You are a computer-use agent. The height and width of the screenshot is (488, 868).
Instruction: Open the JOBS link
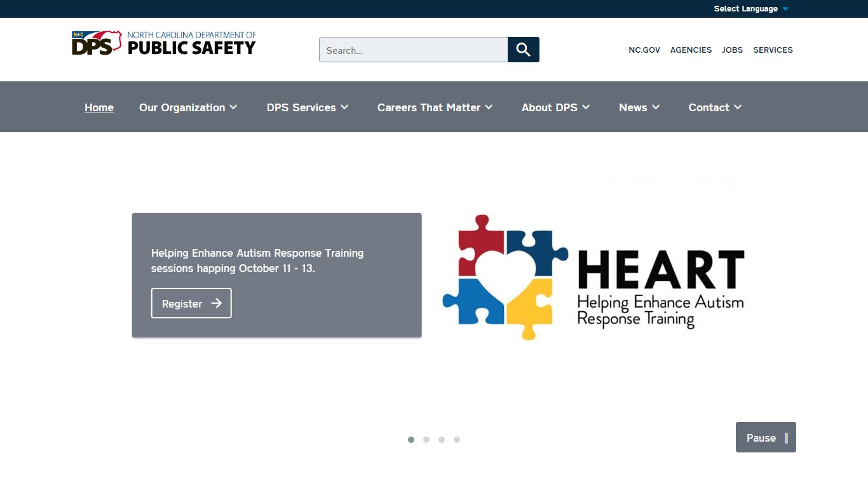pos(732,50)
